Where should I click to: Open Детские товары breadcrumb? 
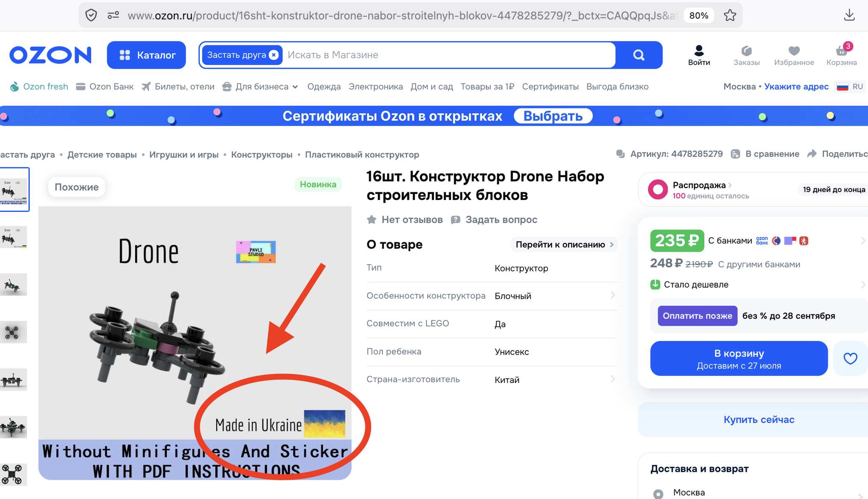102,155
